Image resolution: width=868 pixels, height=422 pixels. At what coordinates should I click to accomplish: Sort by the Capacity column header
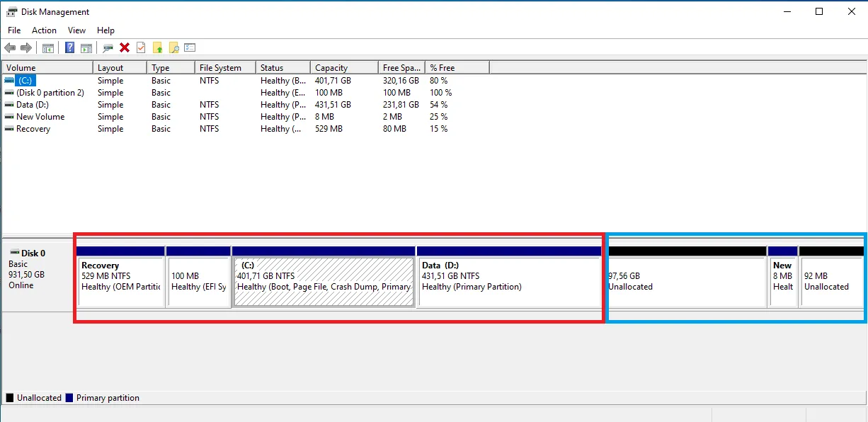point(331,68)
